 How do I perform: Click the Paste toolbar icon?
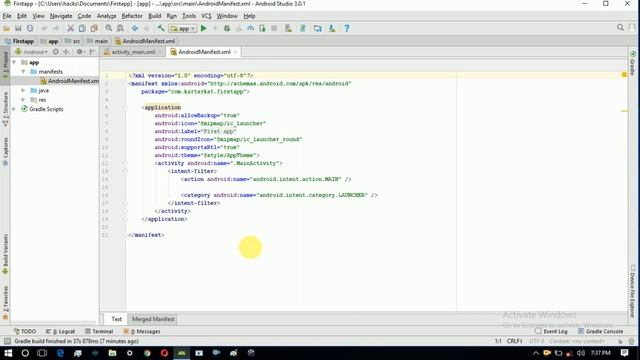point(94,29)
